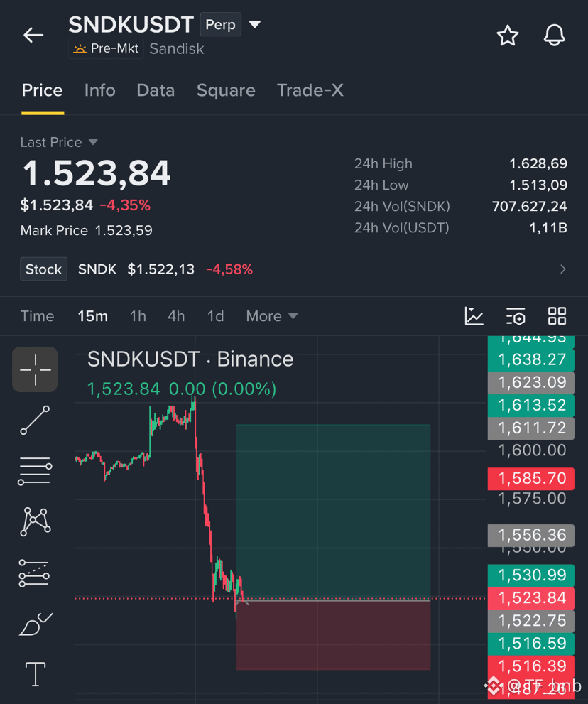Screen dimensions: 588x704
Task: Tap the 1,585.70 red price label
Action: [531, 479]
